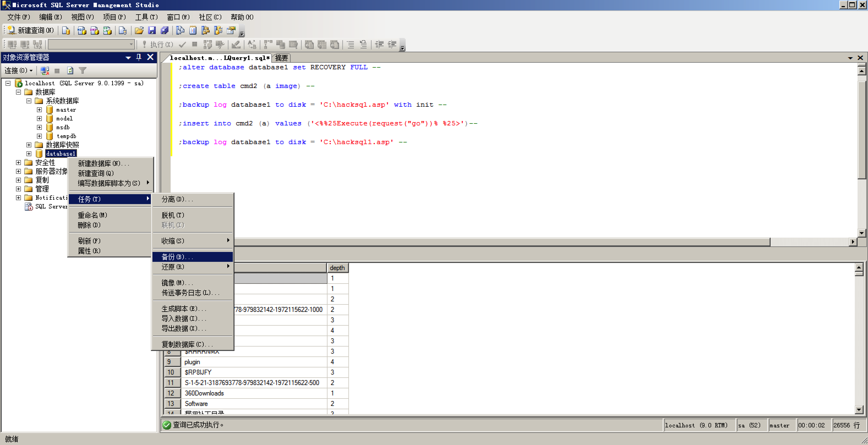Expand the tempdb database node
Image resolution: width=868 pixels, height=445 pixels.
click(x=39, y=136)
